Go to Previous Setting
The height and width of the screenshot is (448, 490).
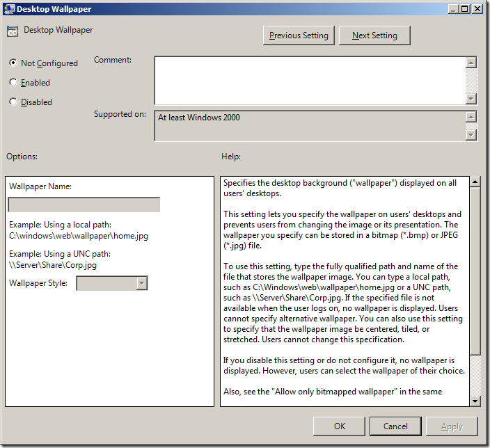[x=299, y=35]
